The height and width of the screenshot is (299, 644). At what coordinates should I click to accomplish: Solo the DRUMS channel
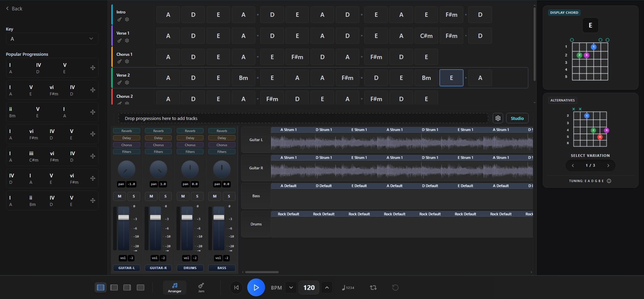tap(197, 196)
